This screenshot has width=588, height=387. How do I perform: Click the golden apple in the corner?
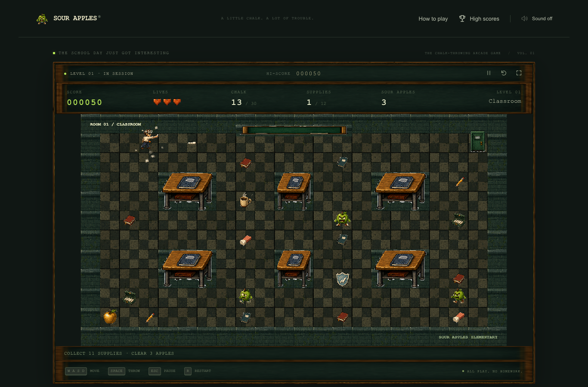[x=110, y=316]
